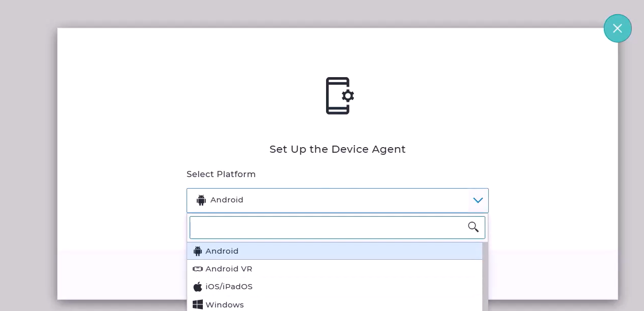The height and width of the screenshot is (311, 644).
Task: Click the "Select Platform" label
Action: click(x=221, y=174)
